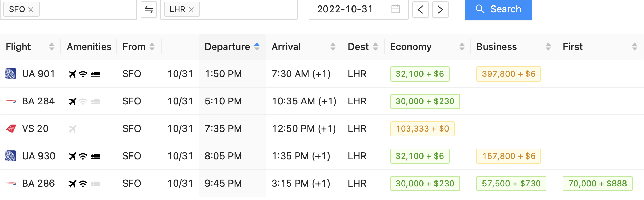
Task: Click the blue Search button
Action: point(498,9)
